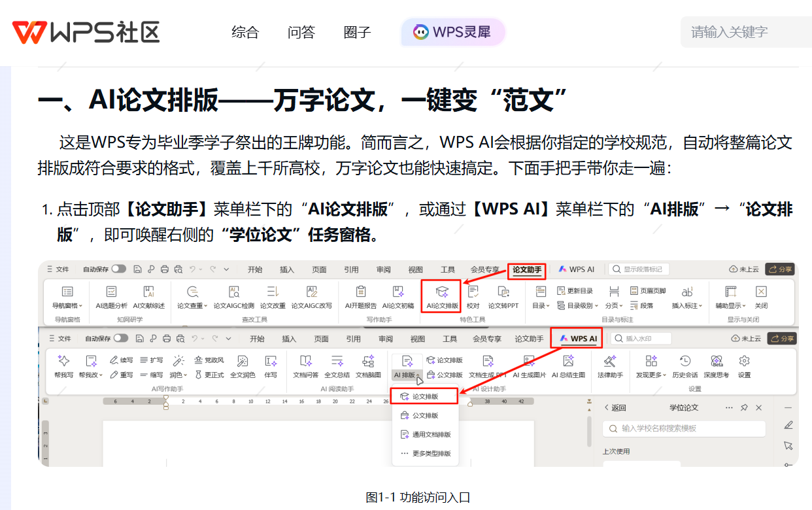Viewport: 812px width, 510px height.
Task: Switch to the 圈子 section
Action: [x=357, y=32]
